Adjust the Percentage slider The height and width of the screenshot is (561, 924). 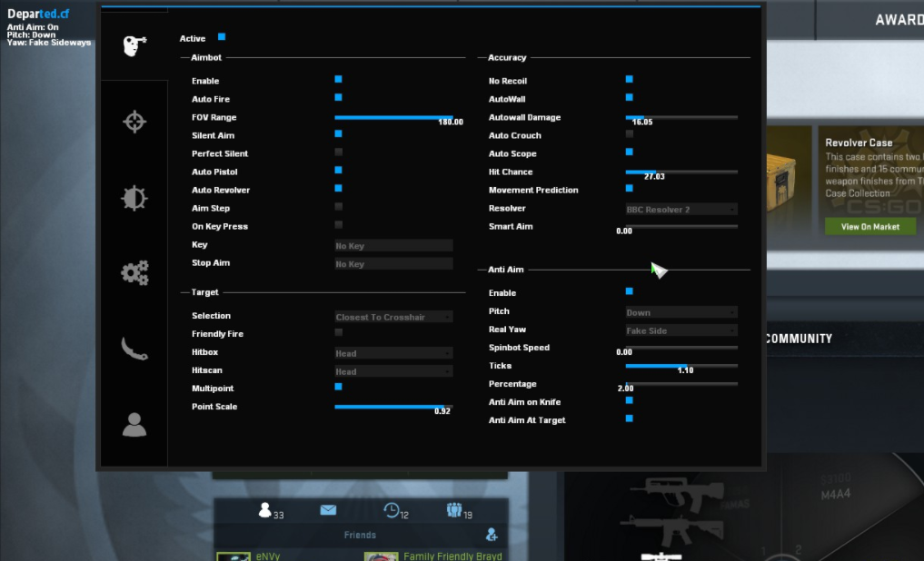tap(681, 384)
